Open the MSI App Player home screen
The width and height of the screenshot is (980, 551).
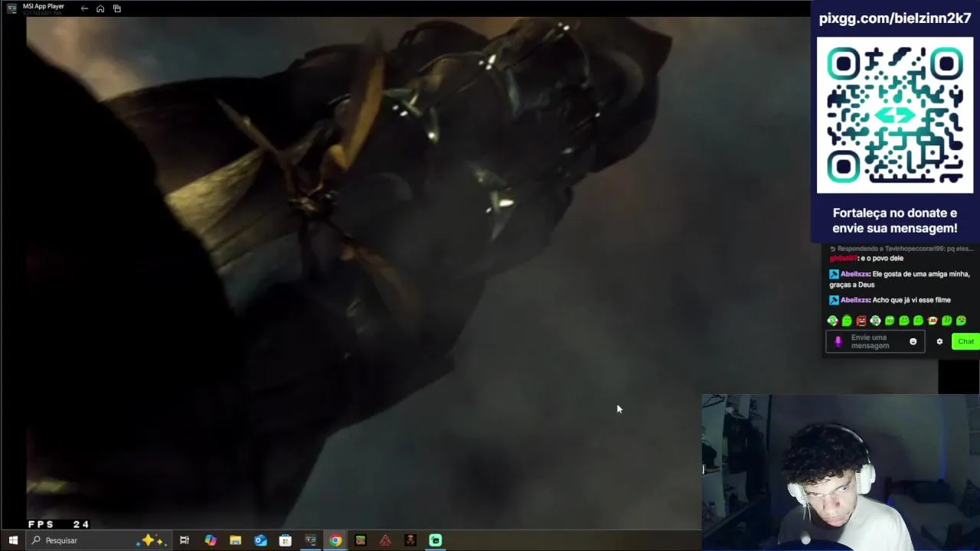[x=100, y=8]
